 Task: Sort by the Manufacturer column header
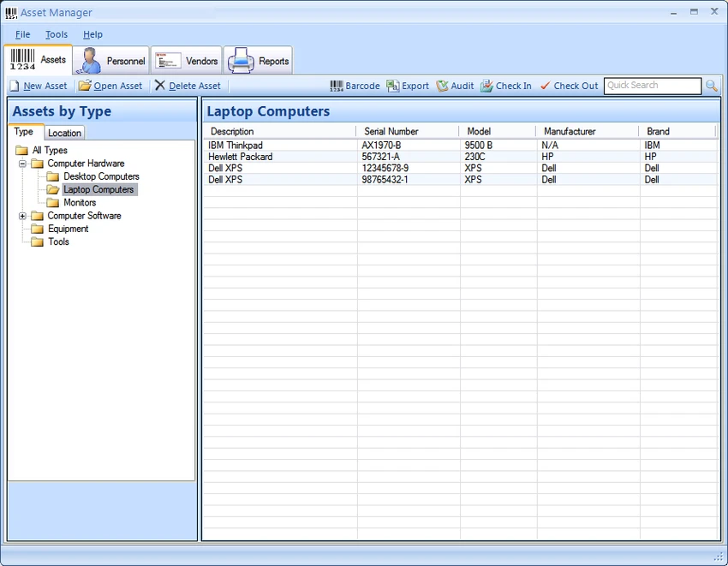588,131
